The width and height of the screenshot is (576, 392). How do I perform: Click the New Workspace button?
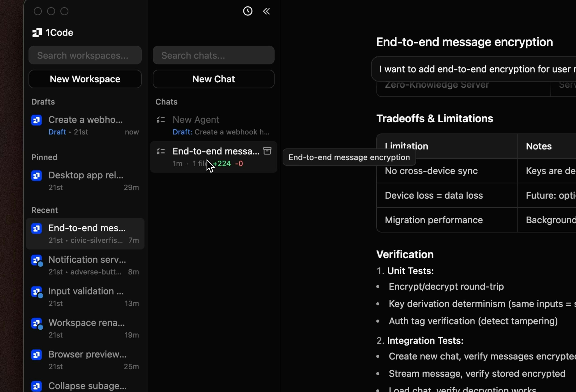(x=85, y=79)
